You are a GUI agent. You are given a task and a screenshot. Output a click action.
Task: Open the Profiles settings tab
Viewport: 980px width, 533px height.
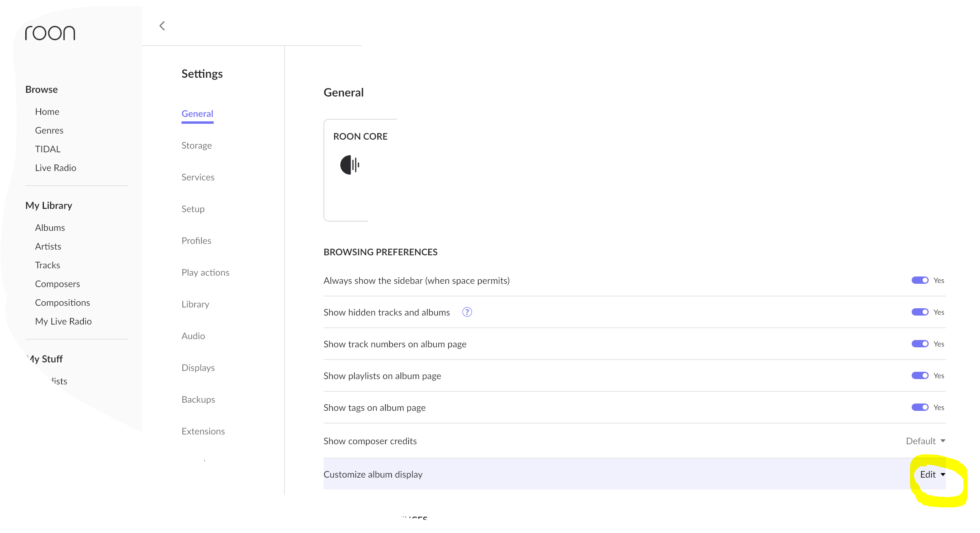tap(196, 241)
